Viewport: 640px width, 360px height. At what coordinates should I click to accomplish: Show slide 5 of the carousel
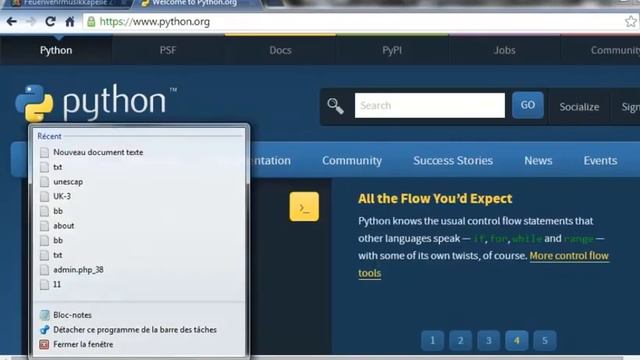coord(545,340)
